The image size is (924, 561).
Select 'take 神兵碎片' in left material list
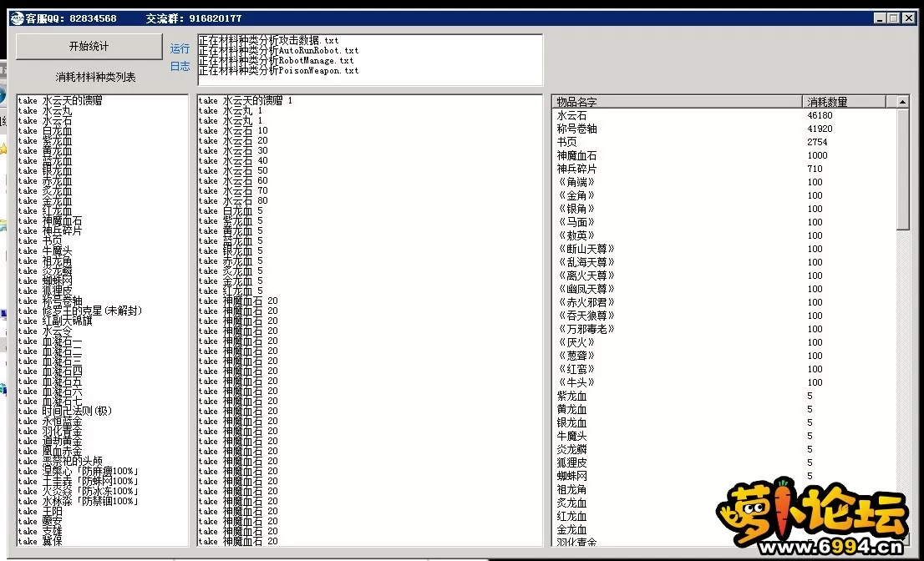point(50,230)
